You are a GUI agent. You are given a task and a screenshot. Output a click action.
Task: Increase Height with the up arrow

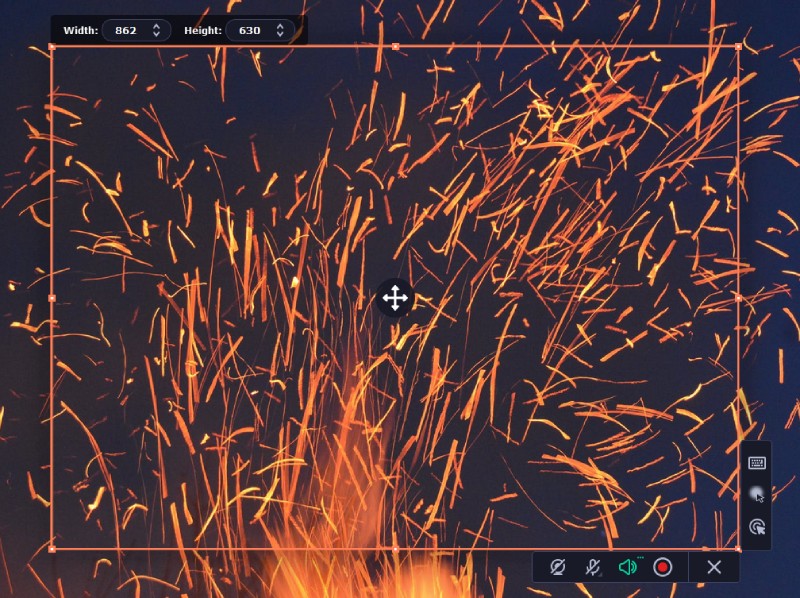280,26
